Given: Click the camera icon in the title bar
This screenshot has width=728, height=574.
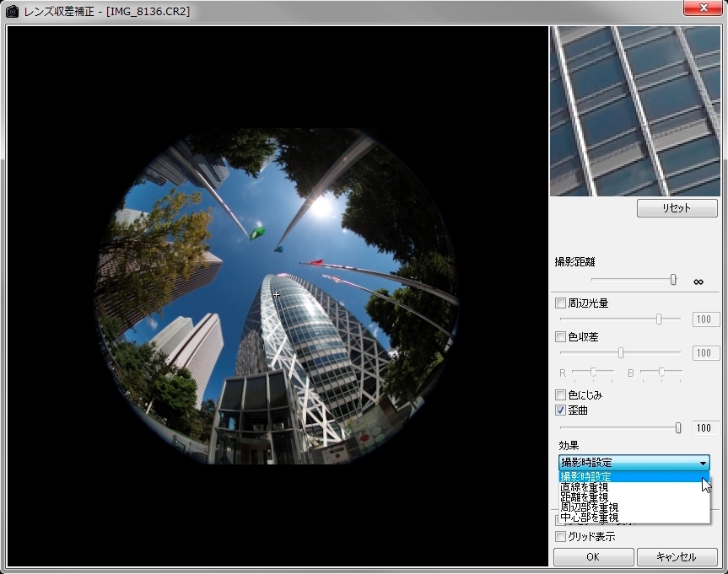Looking at the screenshot, I should click(x=12, y=11).
